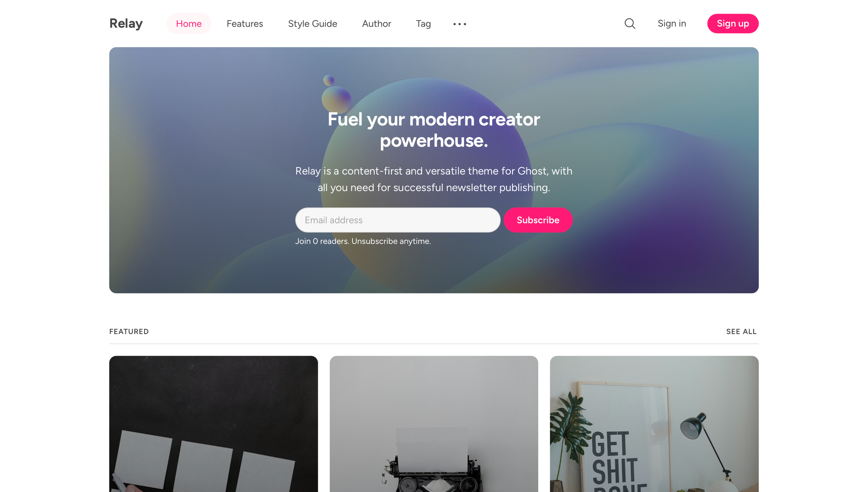Click the hero headline text
This screenshot has height=492, width=868.
pos(434,130)
